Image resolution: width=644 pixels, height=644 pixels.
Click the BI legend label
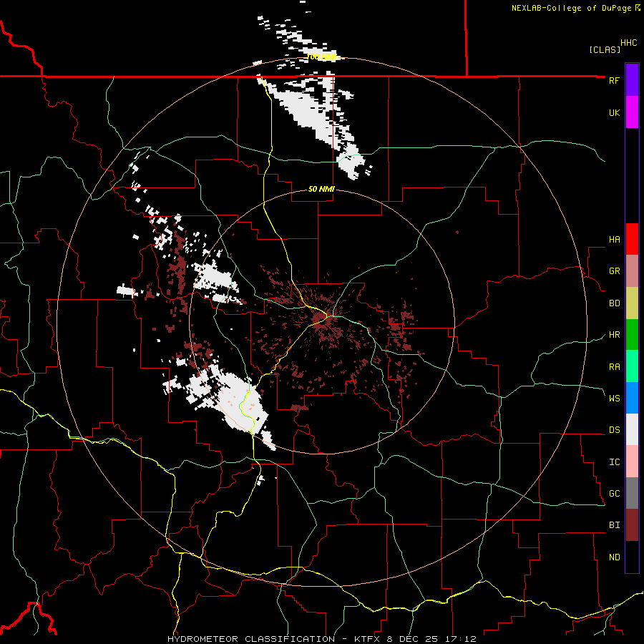click(x=615, y=525)
